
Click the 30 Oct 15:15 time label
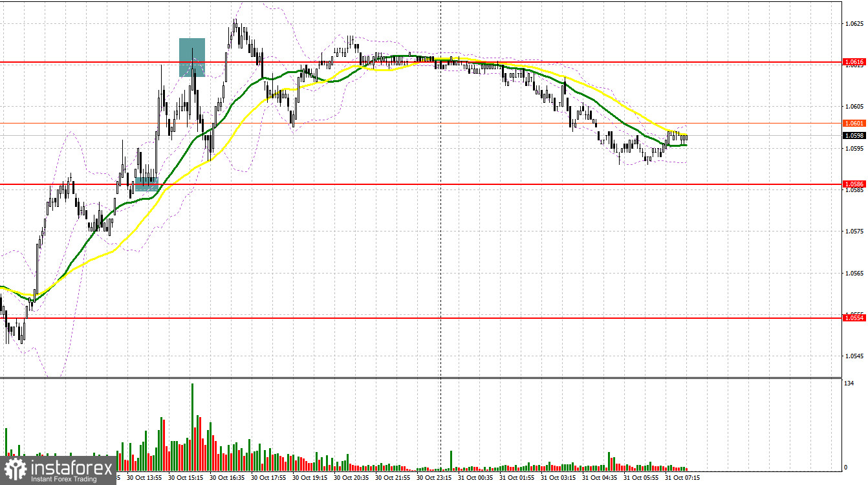tap(186, 478)
